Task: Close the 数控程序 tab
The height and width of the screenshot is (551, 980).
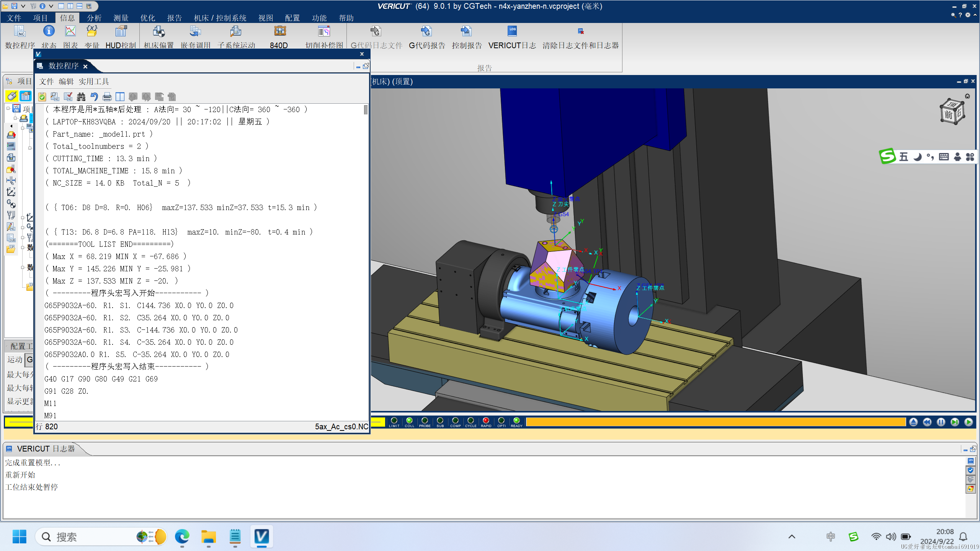Action: (85, 67)
